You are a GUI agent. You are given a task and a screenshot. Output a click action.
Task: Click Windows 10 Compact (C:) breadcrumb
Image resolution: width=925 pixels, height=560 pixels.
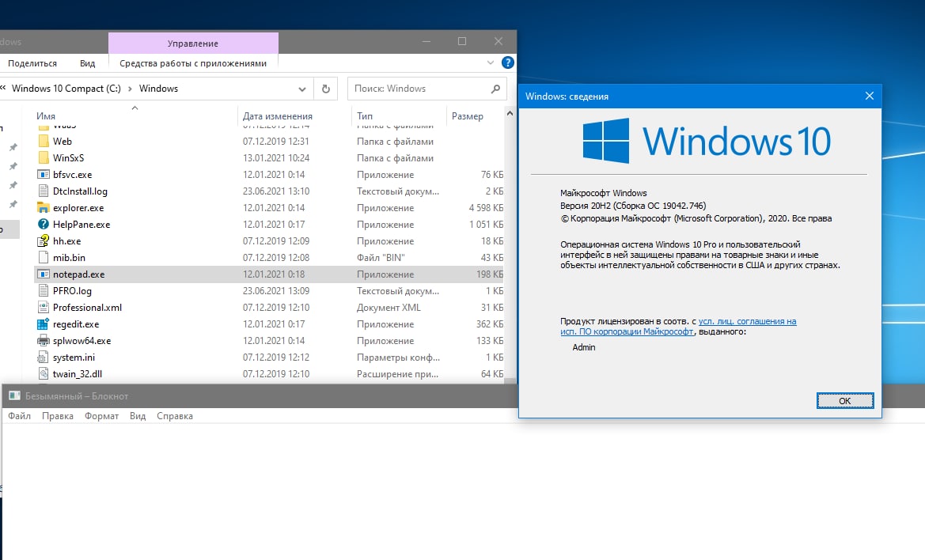point(66,89)
